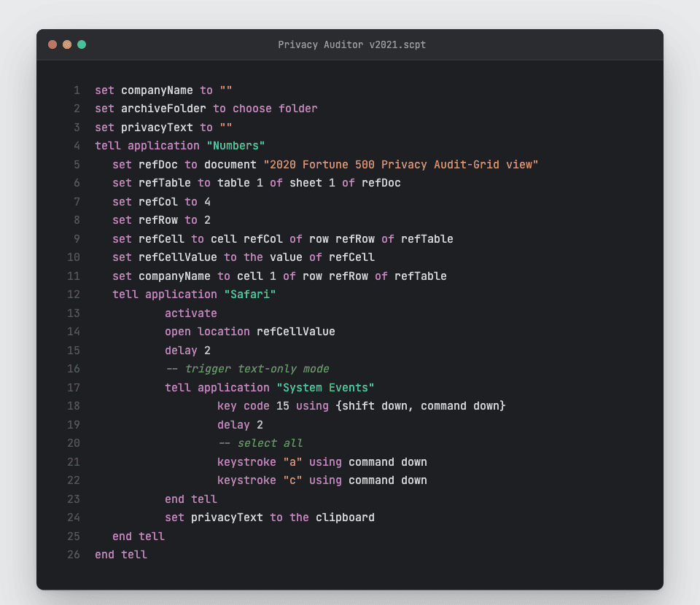Image resolution: width=700 pixels, height=605 pixels.
Task: Click line number 23 in the gutter
Action: point(74,499)
